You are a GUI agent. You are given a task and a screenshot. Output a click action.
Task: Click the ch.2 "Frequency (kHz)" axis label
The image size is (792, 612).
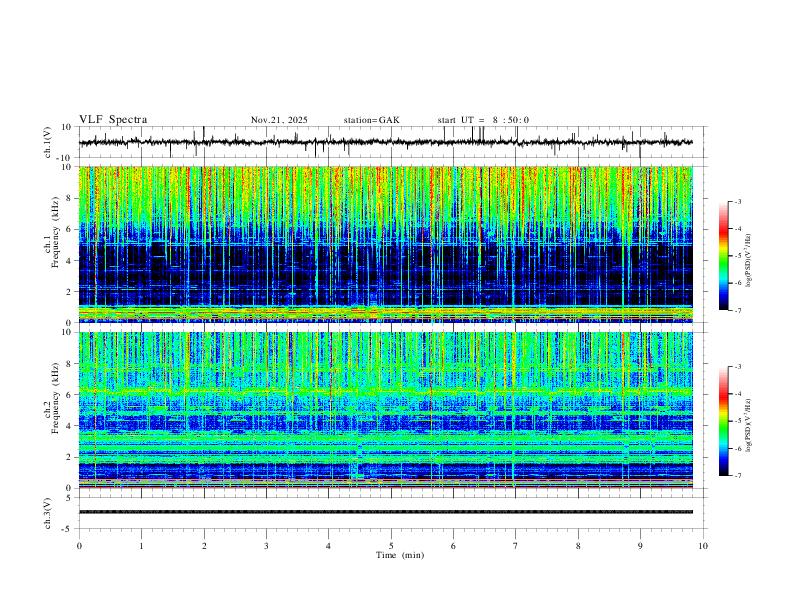pos(56,398)
